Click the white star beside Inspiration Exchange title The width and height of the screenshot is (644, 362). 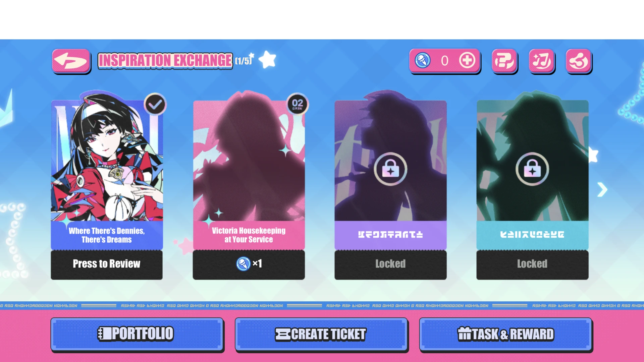point(268,60)
